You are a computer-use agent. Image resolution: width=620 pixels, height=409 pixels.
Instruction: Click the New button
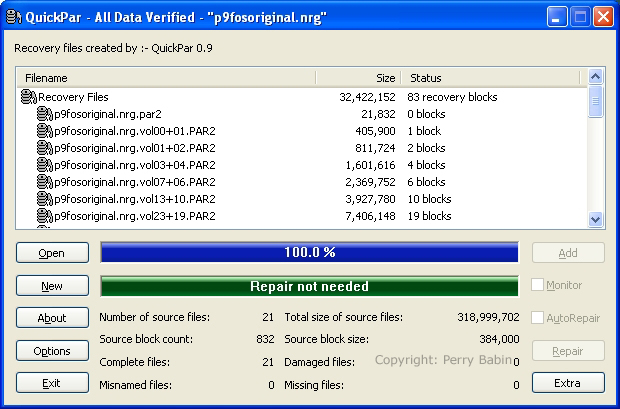tap(52, 286)
